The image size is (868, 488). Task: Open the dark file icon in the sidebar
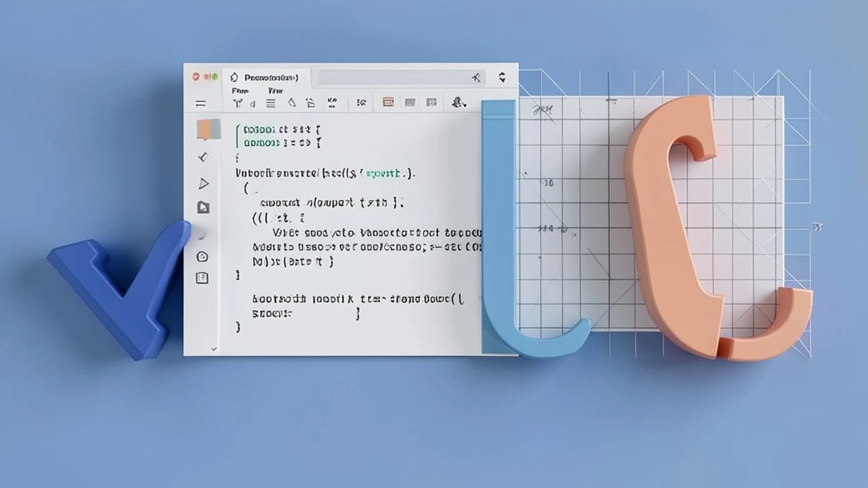click(203, 207)
